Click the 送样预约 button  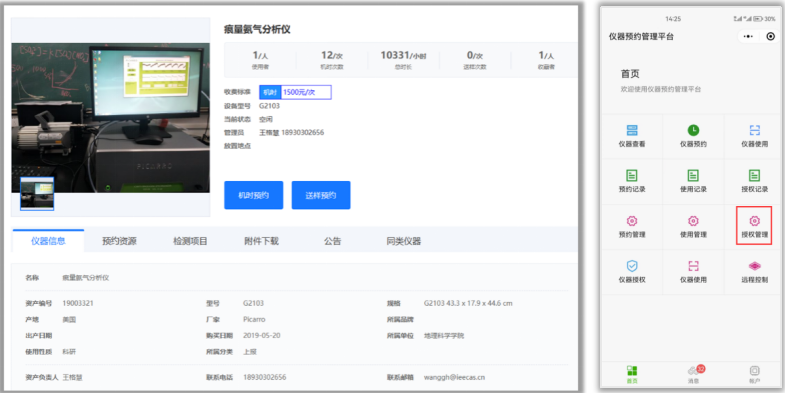click(x=321, y=195)
